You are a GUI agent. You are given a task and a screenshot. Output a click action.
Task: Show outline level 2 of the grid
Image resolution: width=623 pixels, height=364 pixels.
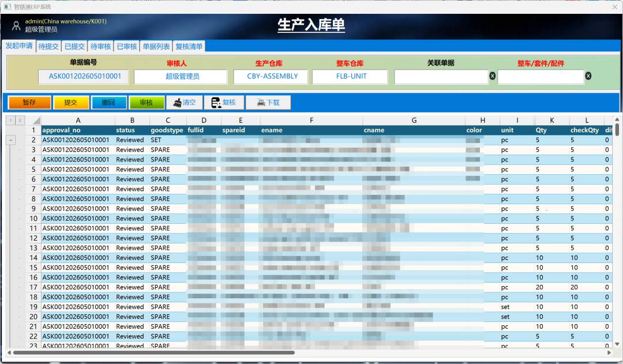20,120
